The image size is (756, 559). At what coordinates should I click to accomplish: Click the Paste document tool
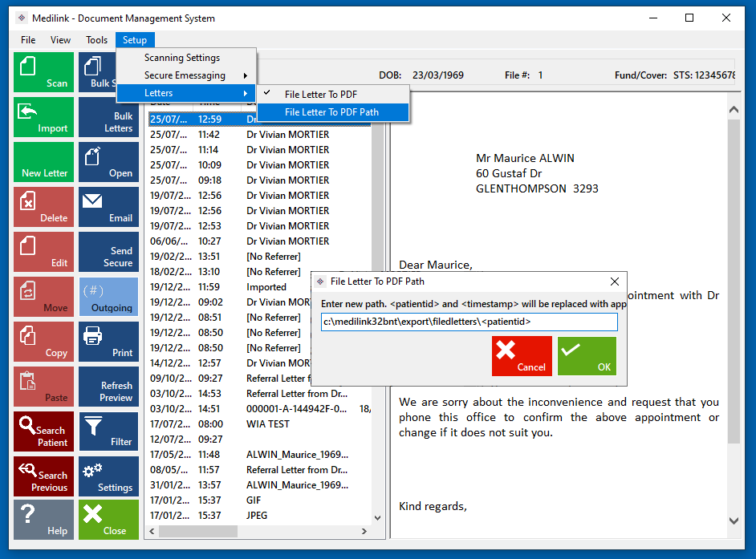[x=43, y=387]
